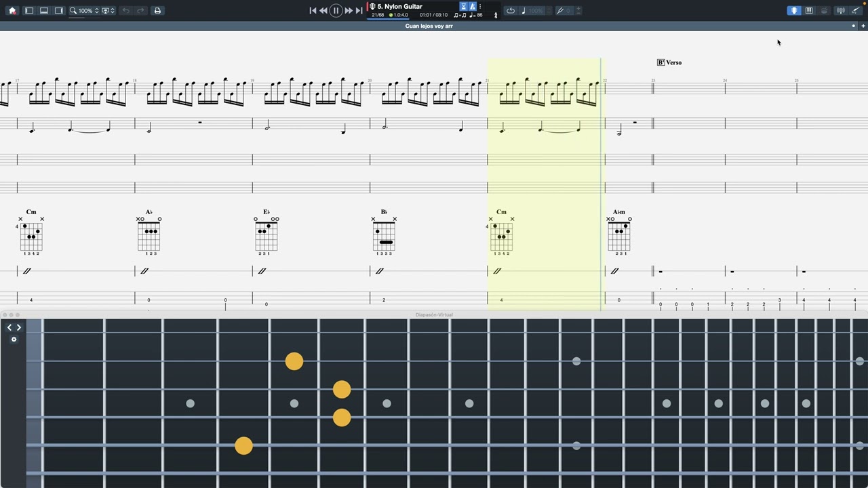Shift fretboard view left with arrow
Viewport: 868px width, 488px height.
click(9, 327)
